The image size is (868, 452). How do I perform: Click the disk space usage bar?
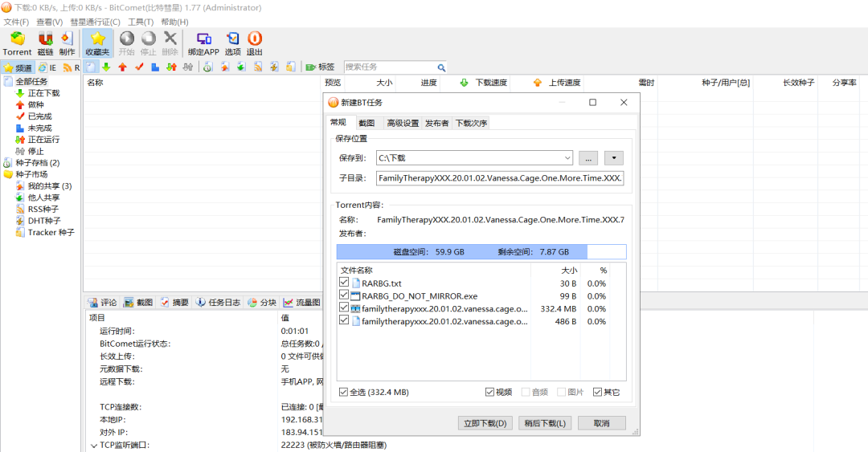[x=481, y=252]
